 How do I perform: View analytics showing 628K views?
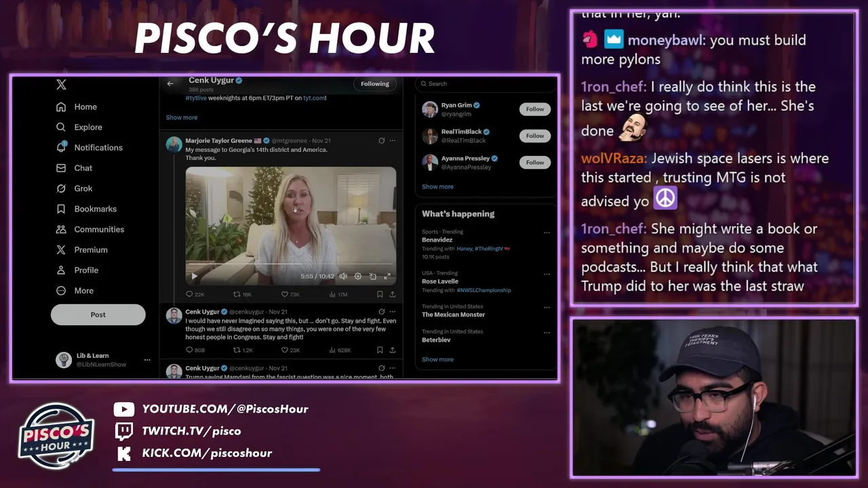coord(340,350)
